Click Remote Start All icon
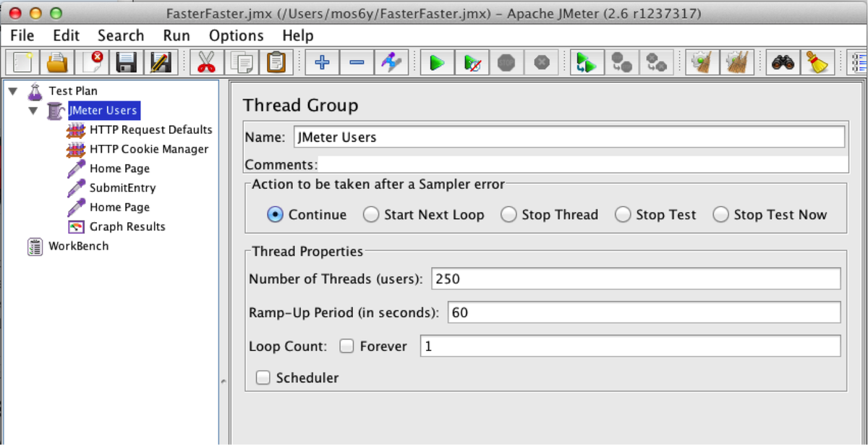The height and width of the screenshot is (445, 868). point(587,62)
